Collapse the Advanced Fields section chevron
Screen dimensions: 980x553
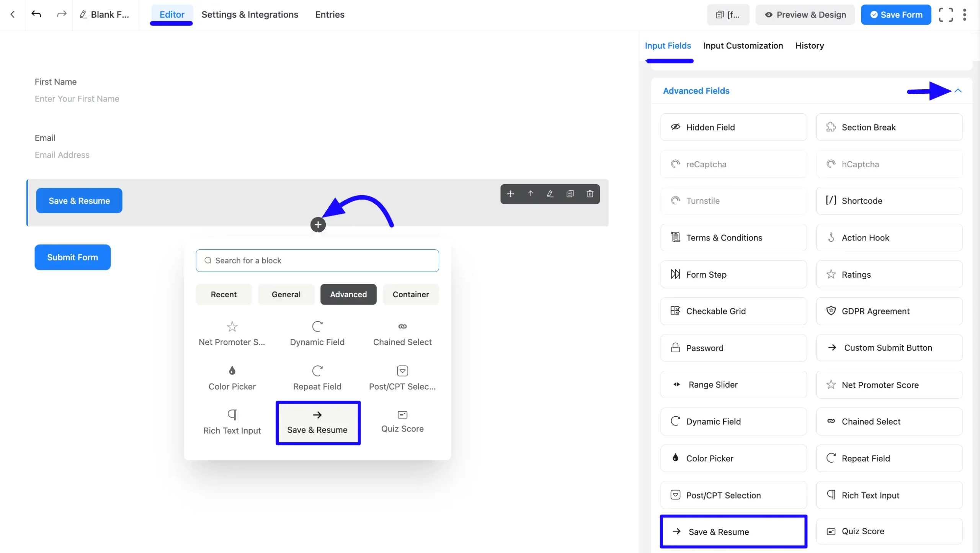point(958,91)
